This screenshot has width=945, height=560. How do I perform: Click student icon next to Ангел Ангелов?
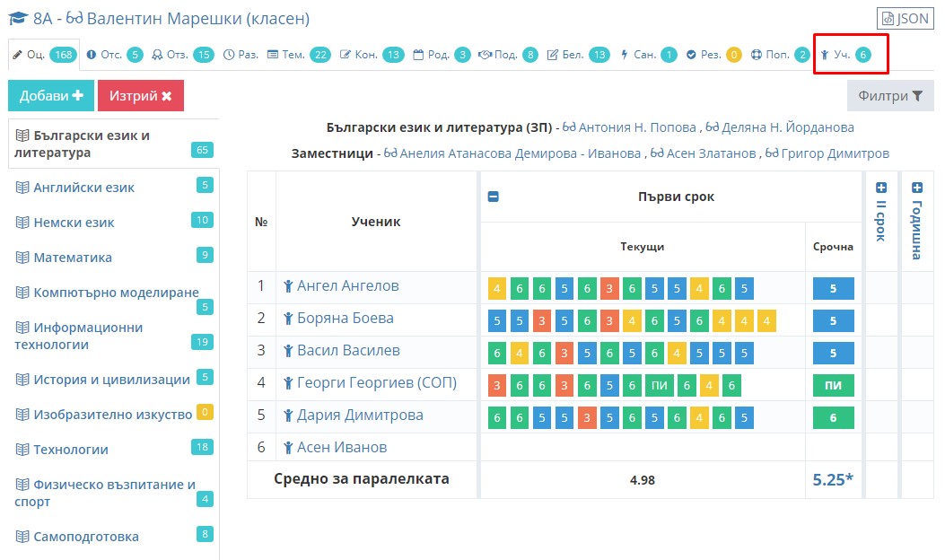(x=288, y=286)
